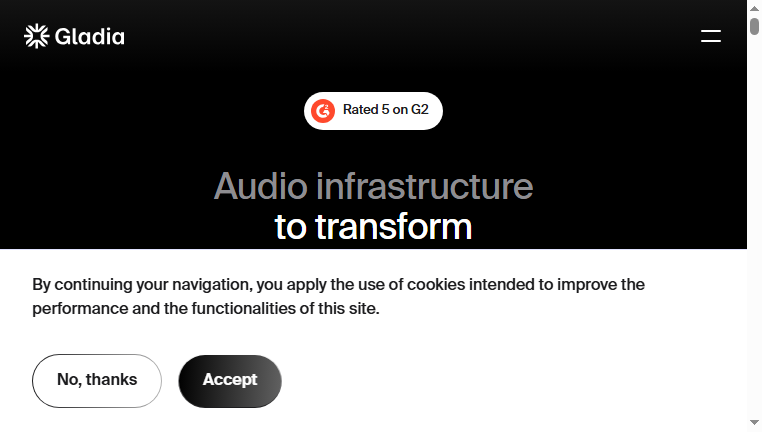Accept the cookie policy

230,381
